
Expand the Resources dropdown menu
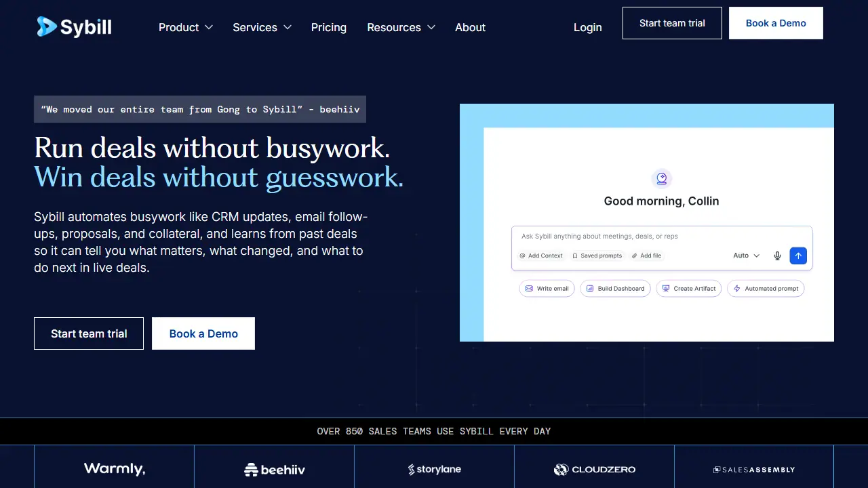pyautogui.click(x=401, y=27)
